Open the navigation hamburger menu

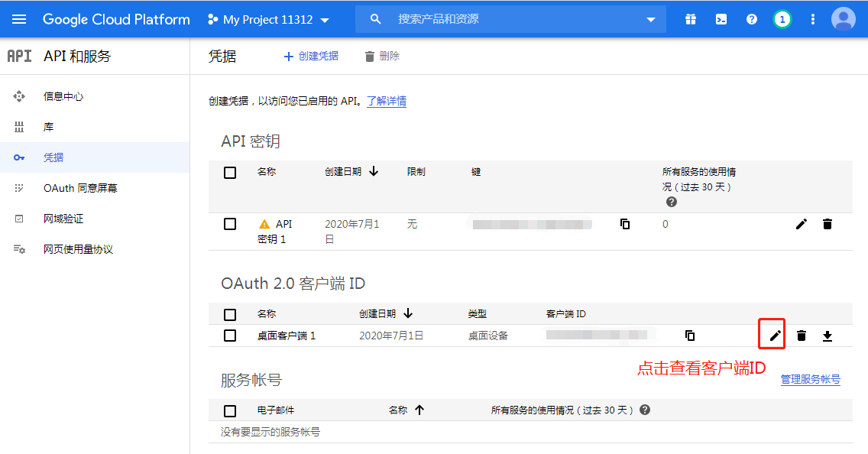(18, 19)
